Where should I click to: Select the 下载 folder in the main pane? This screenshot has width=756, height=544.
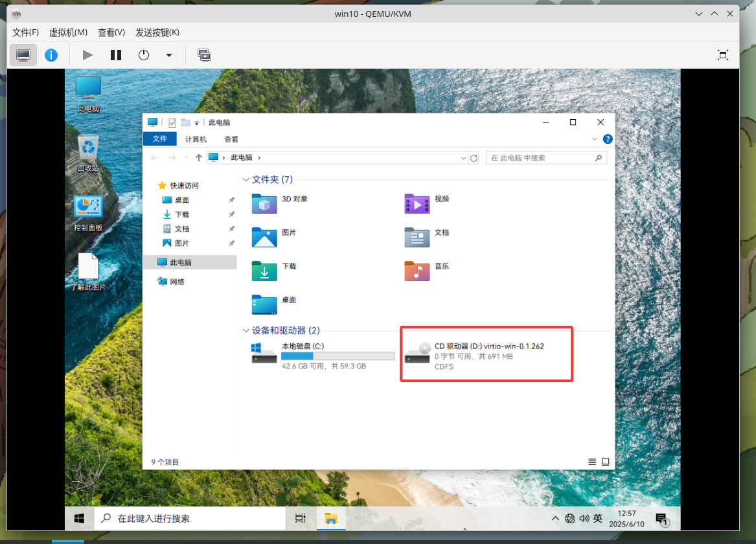click(274, 270)
